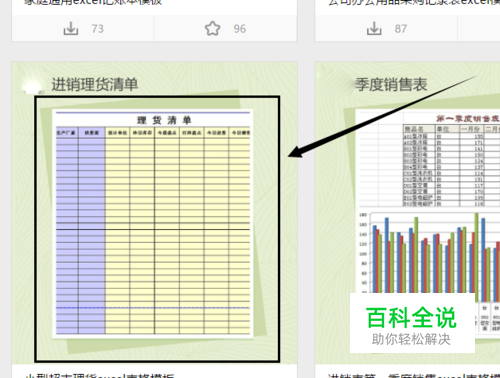Click the star favorite icon beside 96
Screen dimensions: 500x378
click(x=213, y=29)
